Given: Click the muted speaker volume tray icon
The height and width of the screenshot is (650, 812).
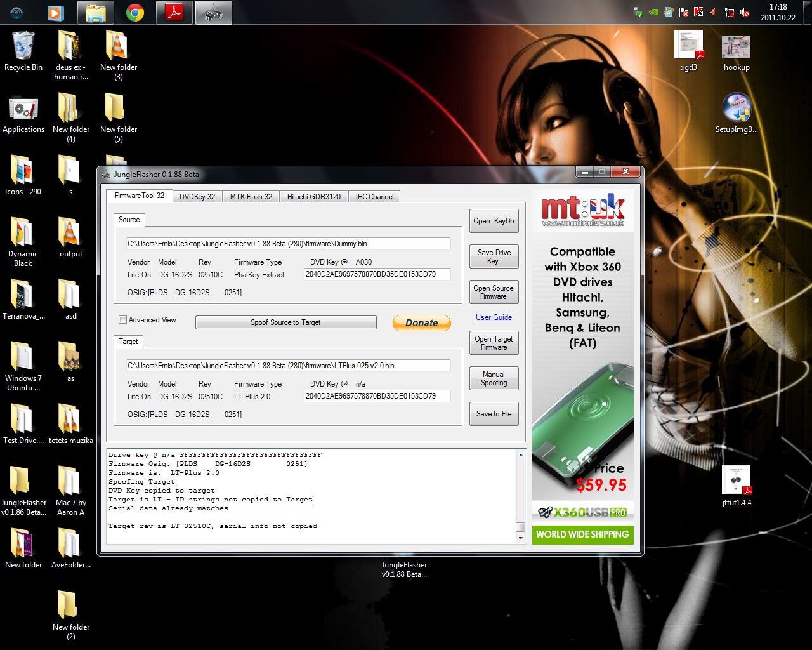Looking at the screenshot, I should click(x=745, y=12).
